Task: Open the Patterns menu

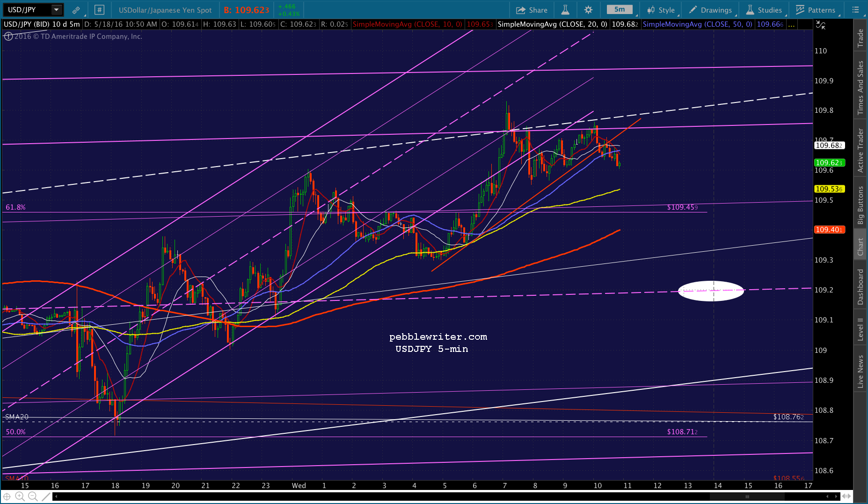Action: coord(816,10)
